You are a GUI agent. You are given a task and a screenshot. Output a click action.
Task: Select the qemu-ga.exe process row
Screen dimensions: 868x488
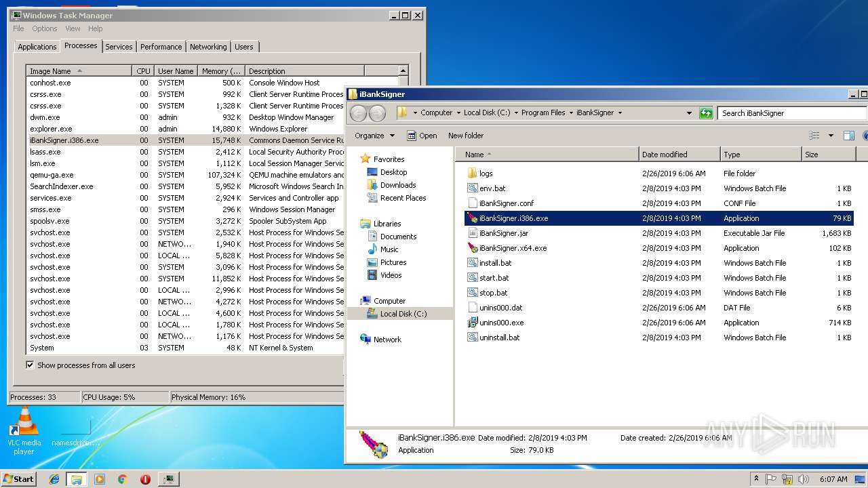click(x=185, y=175)
